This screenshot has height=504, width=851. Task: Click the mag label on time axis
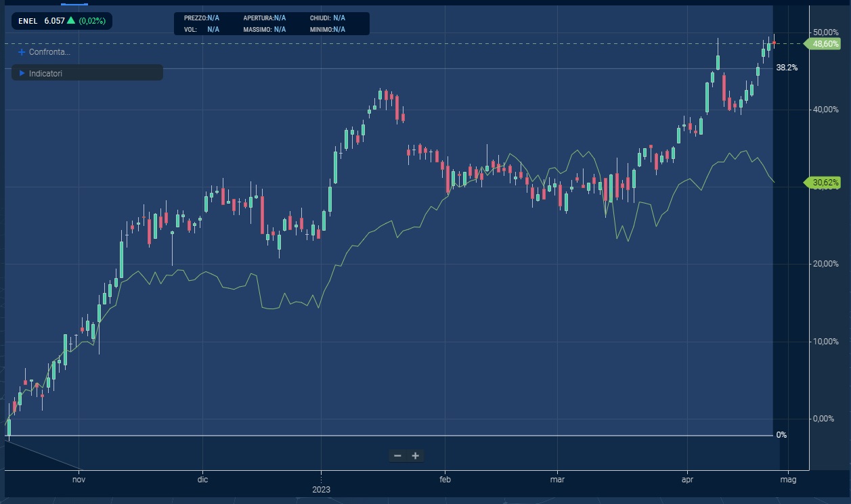click(787, 479)
